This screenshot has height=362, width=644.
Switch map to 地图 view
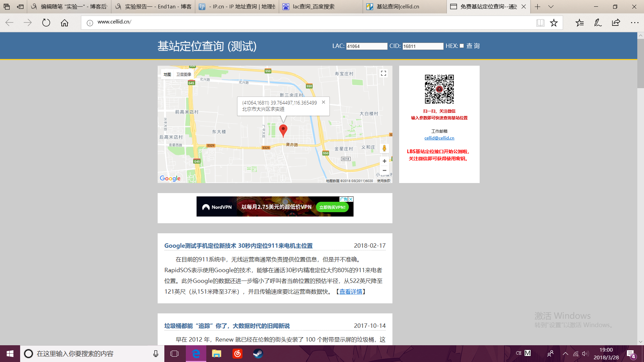click(167, 74)
